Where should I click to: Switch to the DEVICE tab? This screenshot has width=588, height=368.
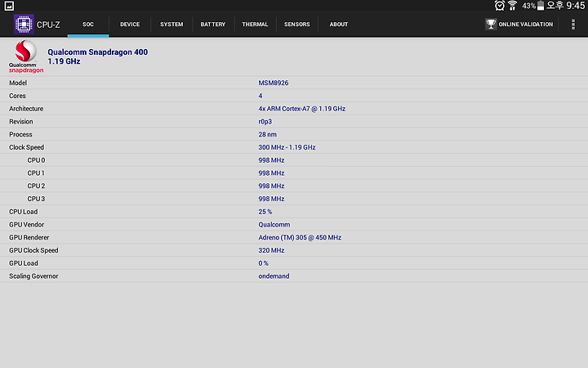pyautogui.click(x=130, y=25)
